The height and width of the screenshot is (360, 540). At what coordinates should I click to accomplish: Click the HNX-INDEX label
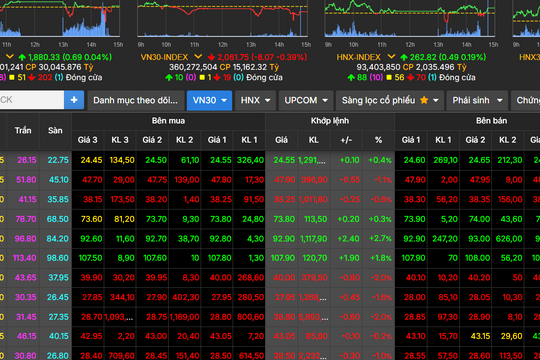tap(359, 57)
